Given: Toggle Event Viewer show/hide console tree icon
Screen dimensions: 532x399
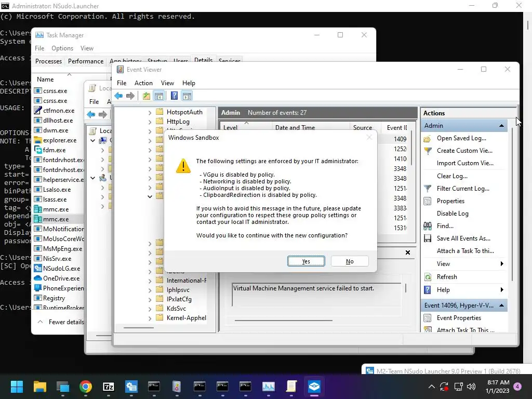Looking at the screenshot, I should coord(159,96).
